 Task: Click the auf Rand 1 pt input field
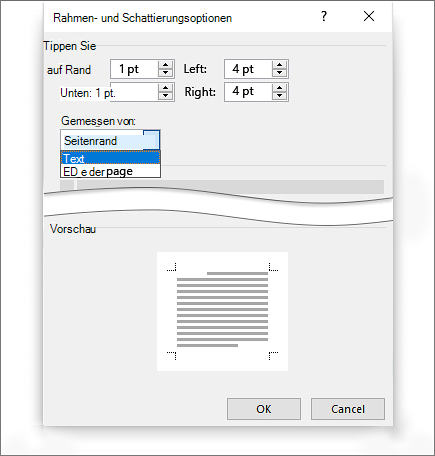click(x=134, y=69)
